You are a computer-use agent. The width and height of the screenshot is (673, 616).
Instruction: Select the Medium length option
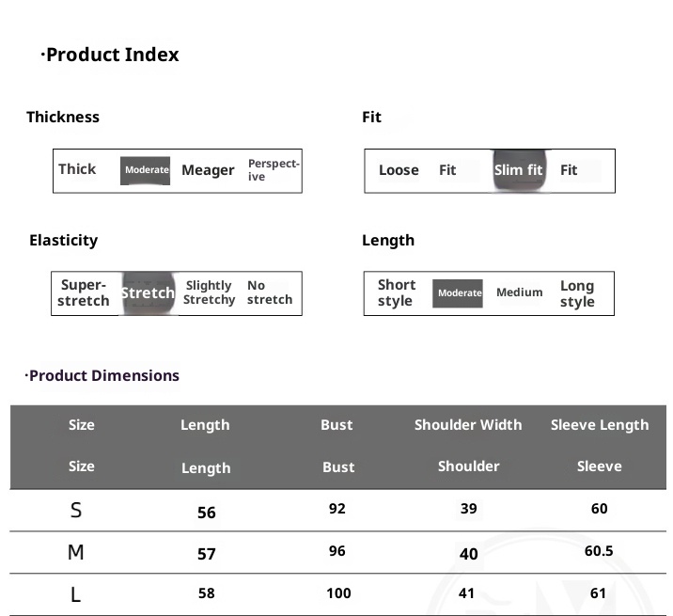519,292
